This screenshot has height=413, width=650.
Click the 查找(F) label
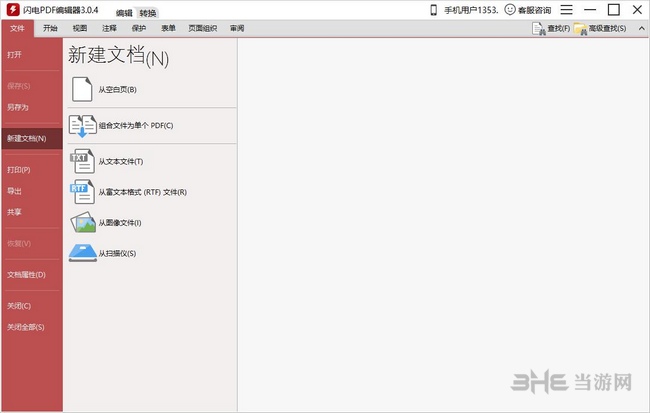tap(559, 29)
